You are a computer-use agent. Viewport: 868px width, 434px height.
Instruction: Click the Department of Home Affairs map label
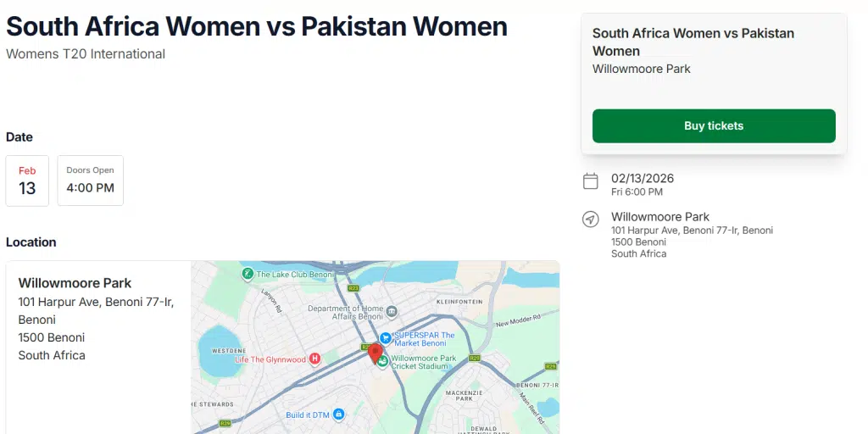345,312
